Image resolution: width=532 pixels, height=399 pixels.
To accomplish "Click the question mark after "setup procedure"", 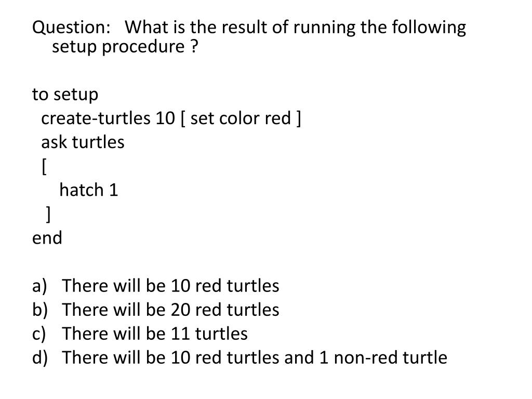I will click(x=194, y=47).
